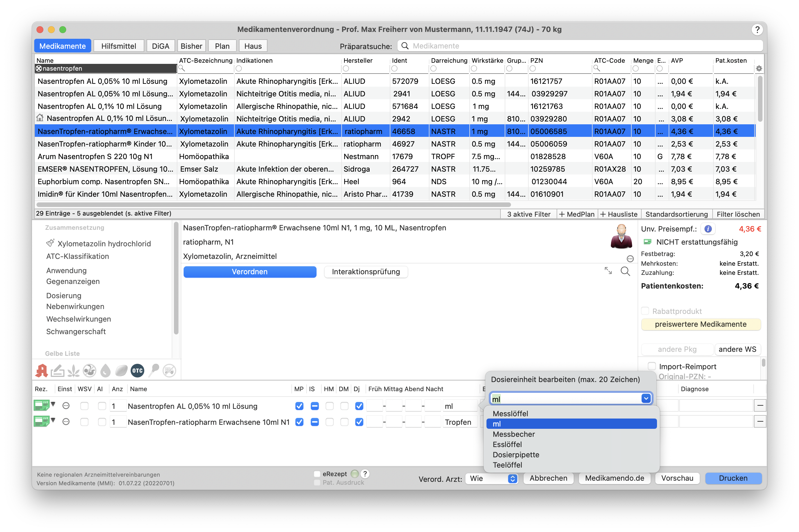
Task: Open Rez. type arrow for NasenTropfen-ratiopharm row
Action: [53, 420]
